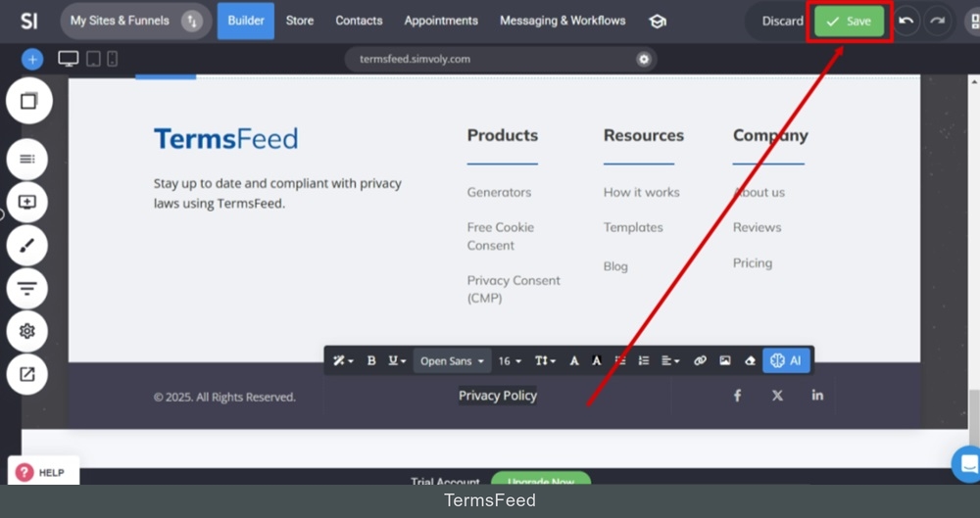Clear formatting with eraser icon

750,360
